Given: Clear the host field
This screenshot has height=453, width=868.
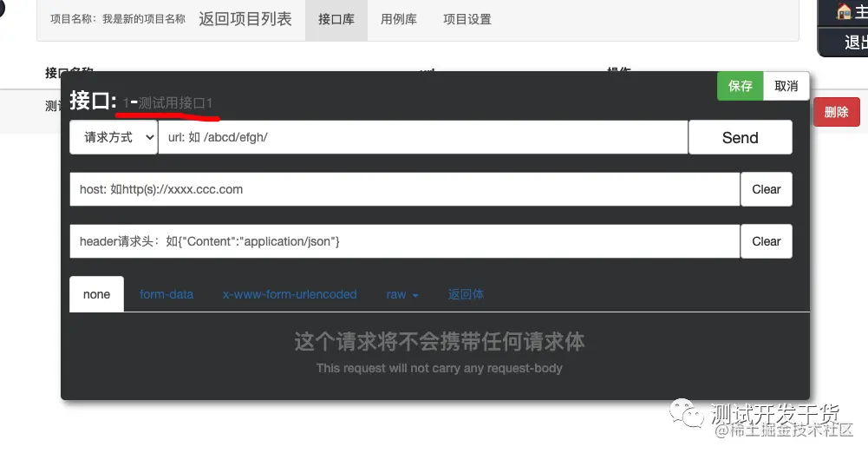Looking at the screenshot, I should click(767, 189).
